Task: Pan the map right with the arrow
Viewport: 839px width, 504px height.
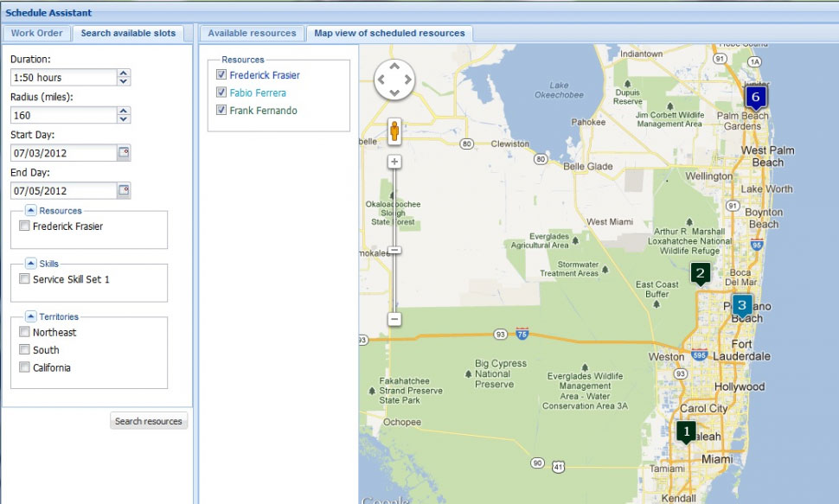Action: point(407,80)
